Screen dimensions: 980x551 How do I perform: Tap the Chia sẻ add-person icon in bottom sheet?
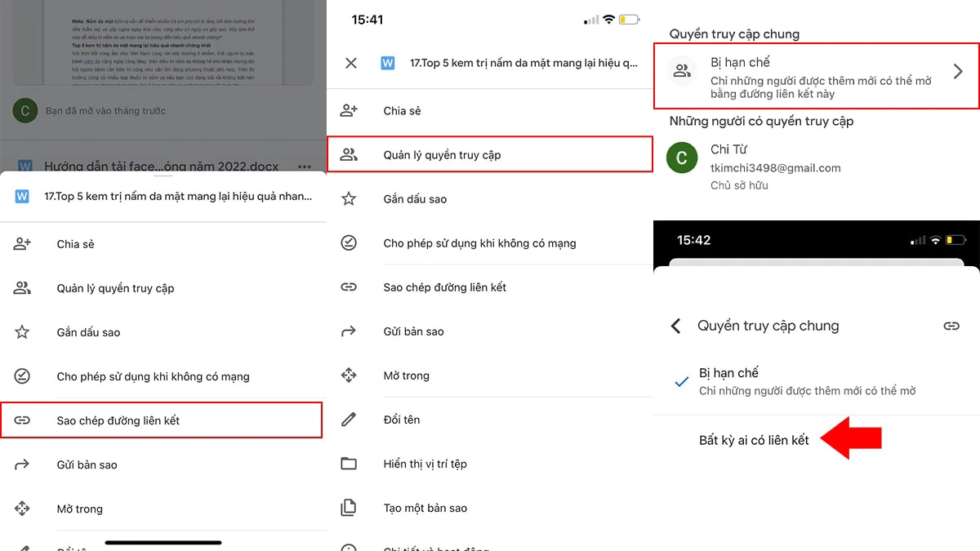[x=22, y=244]
